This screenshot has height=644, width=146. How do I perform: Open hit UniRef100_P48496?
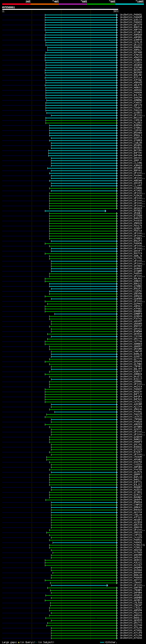point(131,244)
